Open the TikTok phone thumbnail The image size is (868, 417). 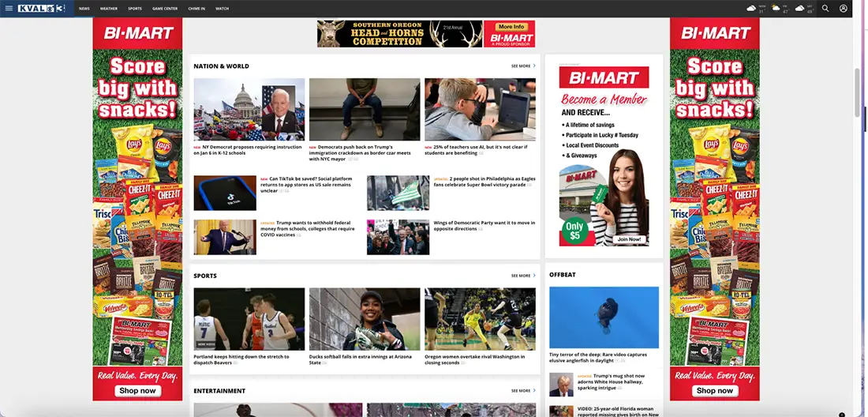(225, 193)
